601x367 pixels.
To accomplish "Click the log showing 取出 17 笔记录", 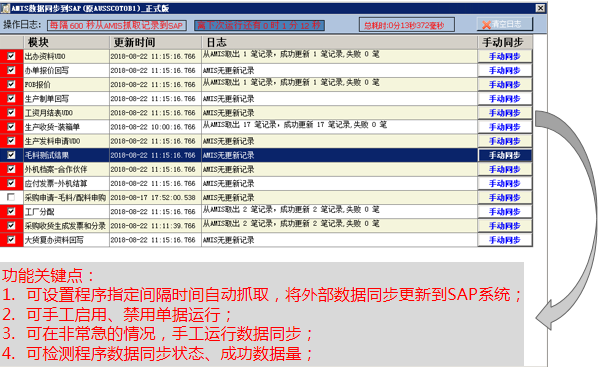I will [340, 127].
